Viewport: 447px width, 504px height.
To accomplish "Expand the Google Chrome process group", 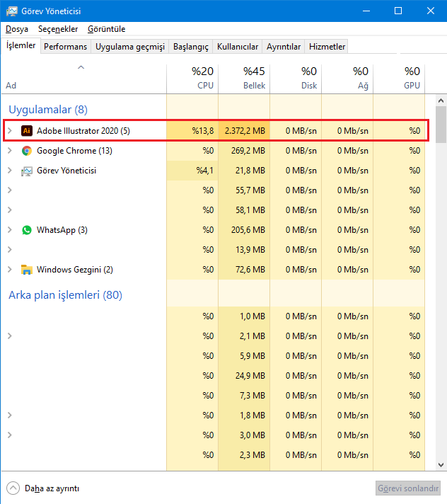I will pyautogui.click(x=10, y=151).
